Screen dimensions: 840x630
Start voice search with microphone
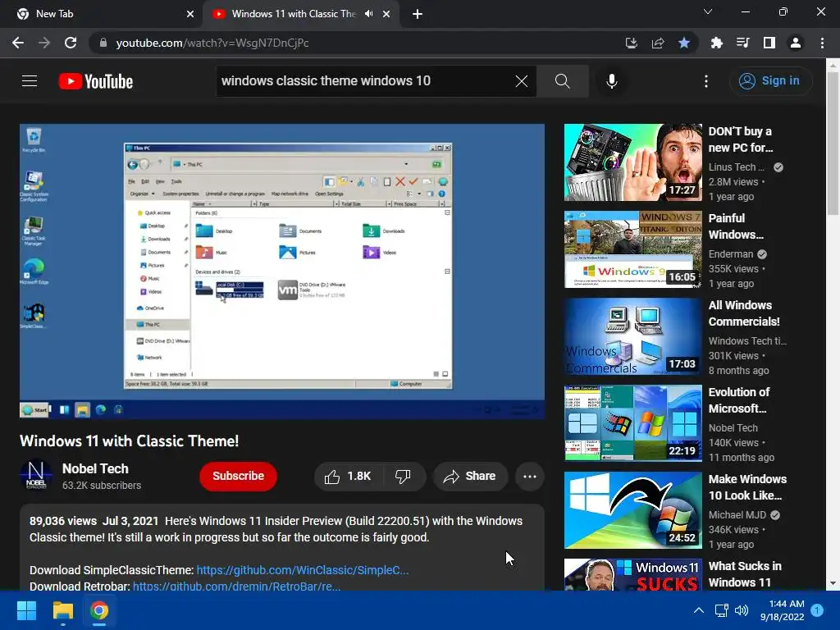point(611,81)
